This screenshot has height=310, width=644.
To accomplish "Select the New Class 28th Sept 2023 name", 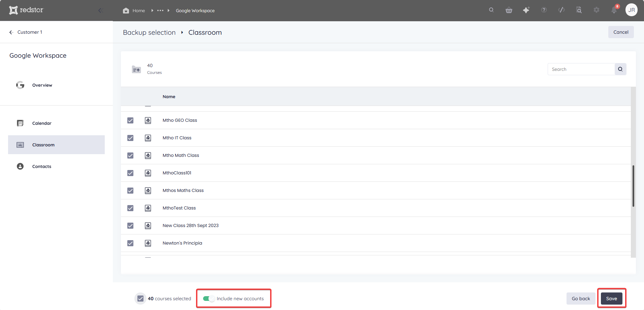I will pos(191,225).
